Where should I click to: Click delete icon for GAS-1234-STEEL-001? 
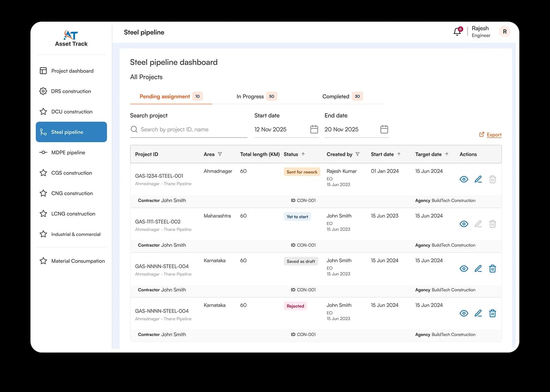(492, 179)
